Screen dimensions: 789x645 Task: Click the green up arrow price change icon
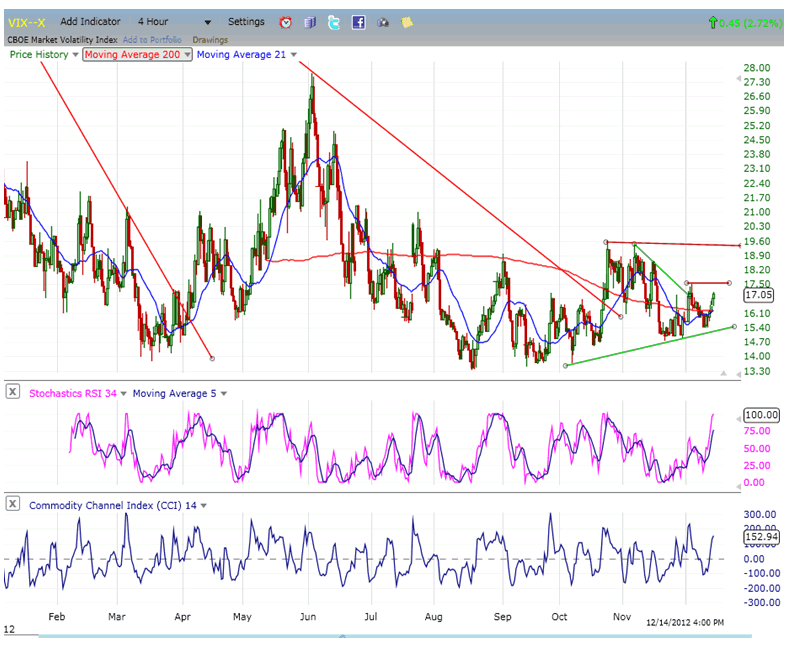click(712, 22)
